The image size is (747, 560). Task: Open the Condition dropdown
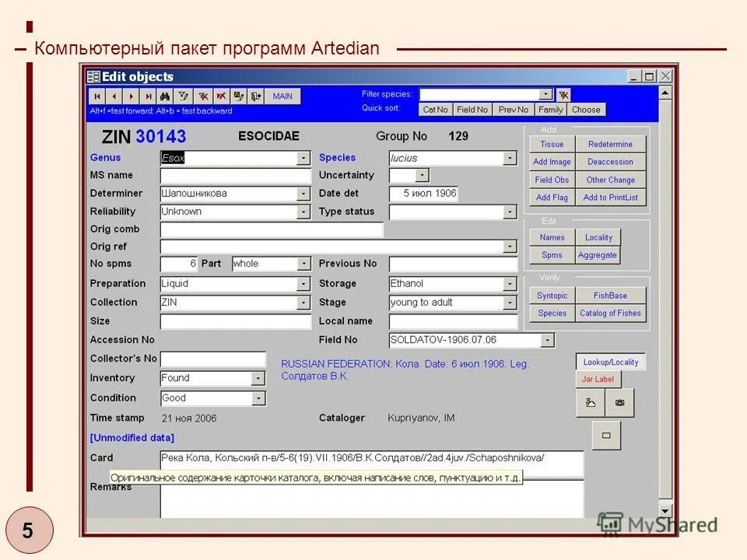pos(258,398)
